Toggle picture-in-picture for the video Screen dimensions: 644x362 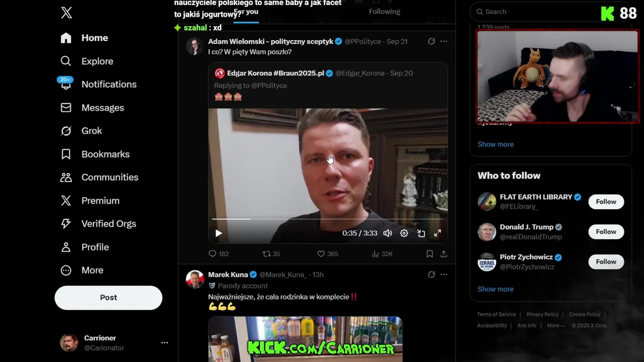tap(421, 233)
